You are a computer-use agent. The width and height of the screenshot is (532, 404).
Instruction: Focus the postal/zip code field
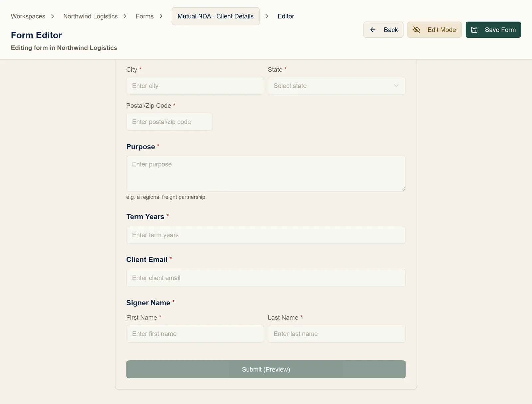pyautogui.click(x=169, y=122)
